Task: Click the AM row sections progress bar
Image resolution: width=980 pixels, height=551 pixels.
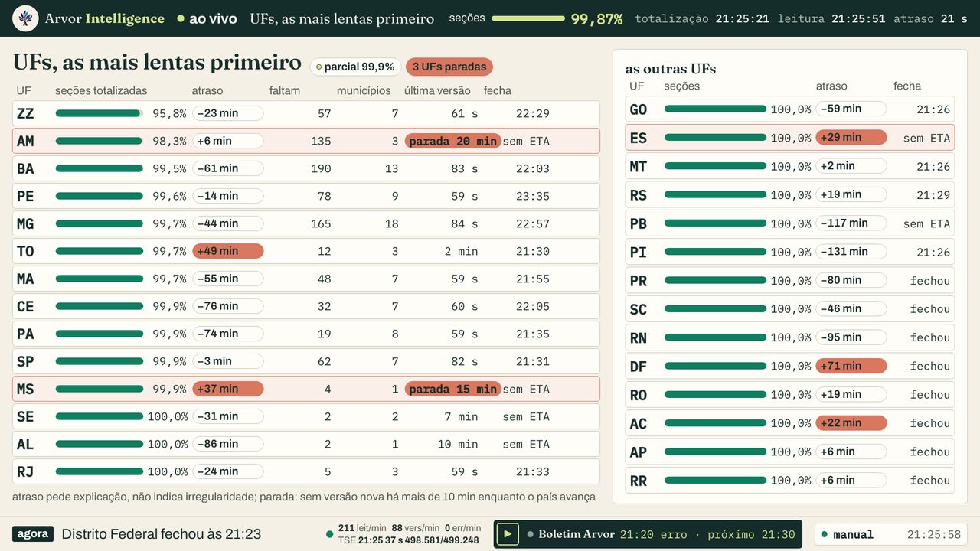Action: pos(100,141)
